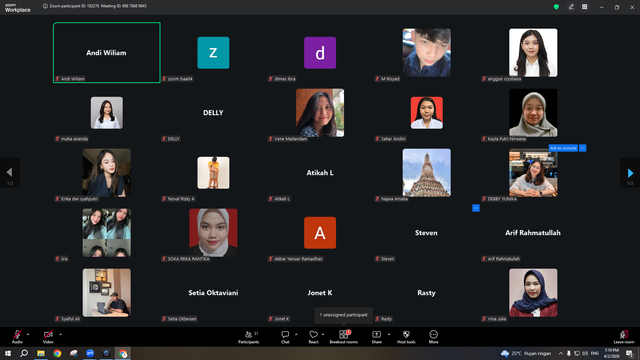Click the large Steven name text

(x=426, y=233)
